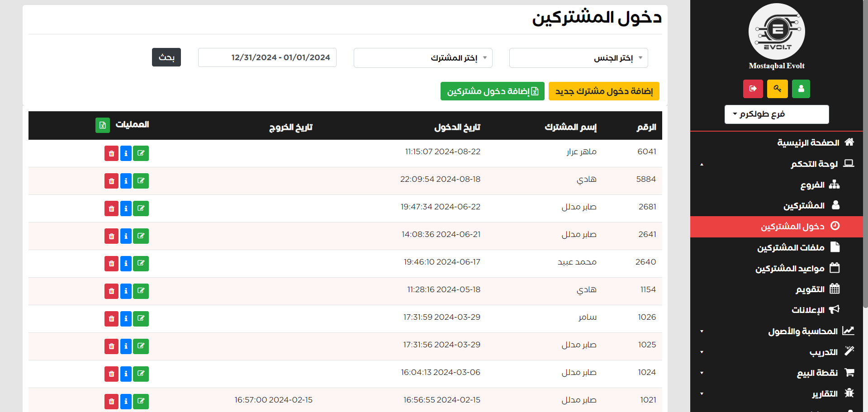Image resolution: width=868 pixels, height=412 pixels.
Task: Open the فرع طولكرم branch selector
Action: (776, 114)
